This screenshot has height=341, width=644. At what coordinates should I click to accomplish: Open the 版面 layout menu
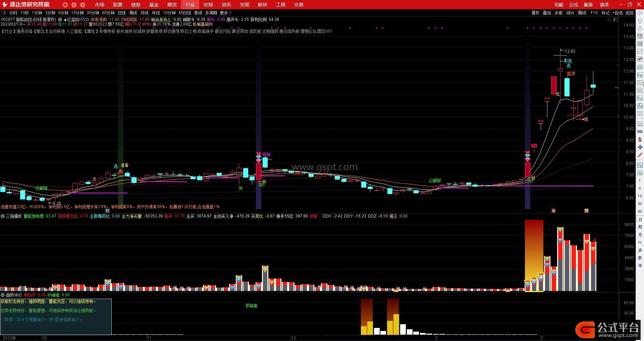[588, 5]
